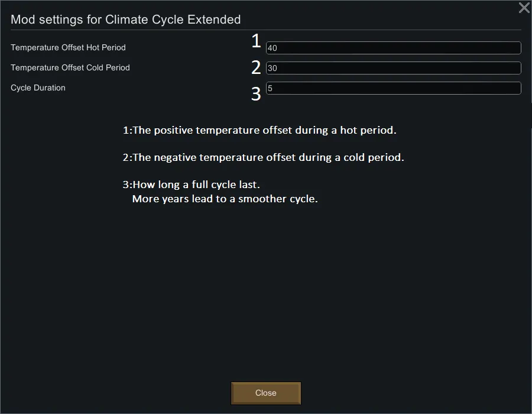Click the "Temperature Offset Hot Period" label
This screenshot has width=532, height=414.
tap(68, 47)
